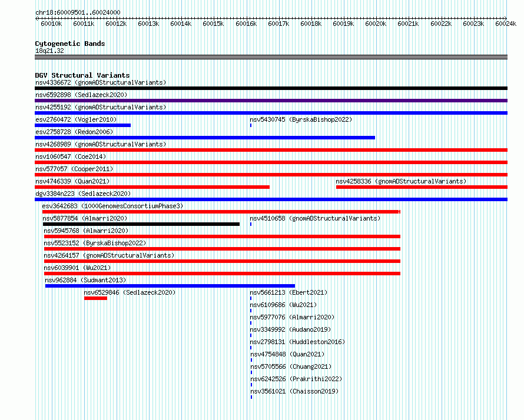Viewport: 524px width, 420px height.
Task: Select the red nsv4746339 Quan2021 bar
Action: tap(152, 187)
